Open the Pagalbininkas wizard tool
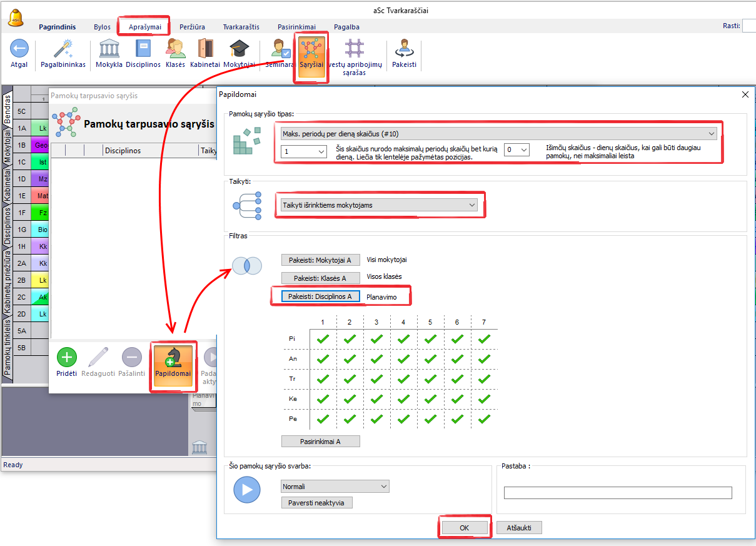756x546 pixels. click(x=63, y=49)
